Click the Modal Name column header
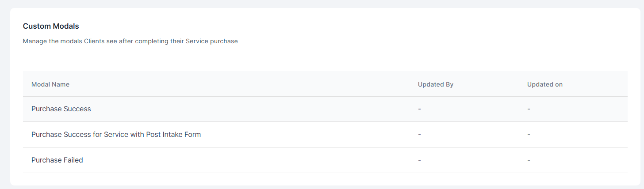The image size is (644, 189). click(x=50, y=84)
